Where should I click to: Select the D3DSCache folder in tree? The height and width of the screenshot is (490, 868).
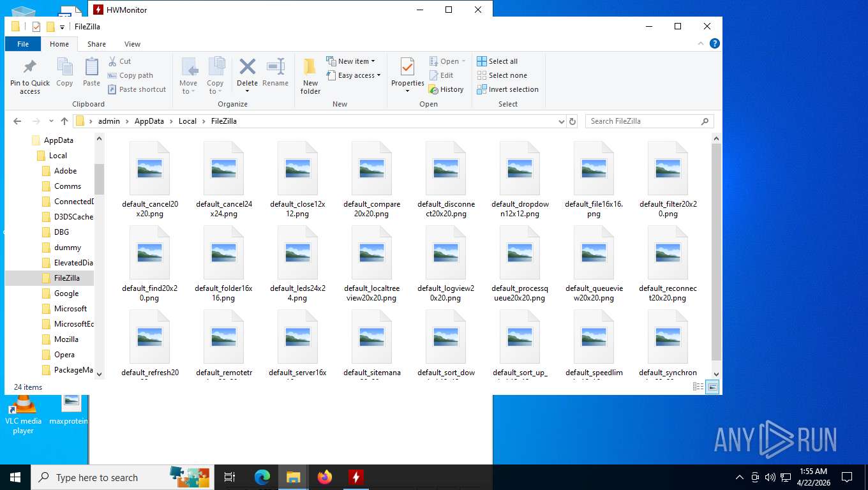pyautogui.click(x=73, y=217)
